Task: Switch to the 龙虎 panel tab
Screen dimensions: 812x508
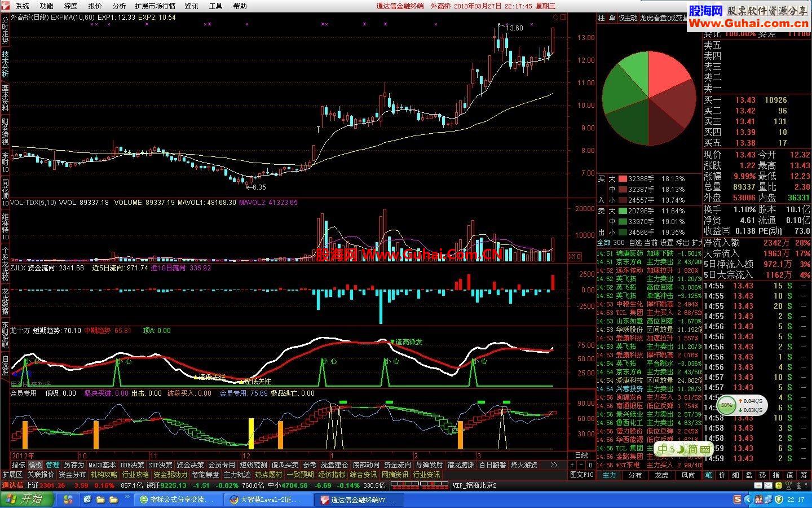Action: click(661, 475)
